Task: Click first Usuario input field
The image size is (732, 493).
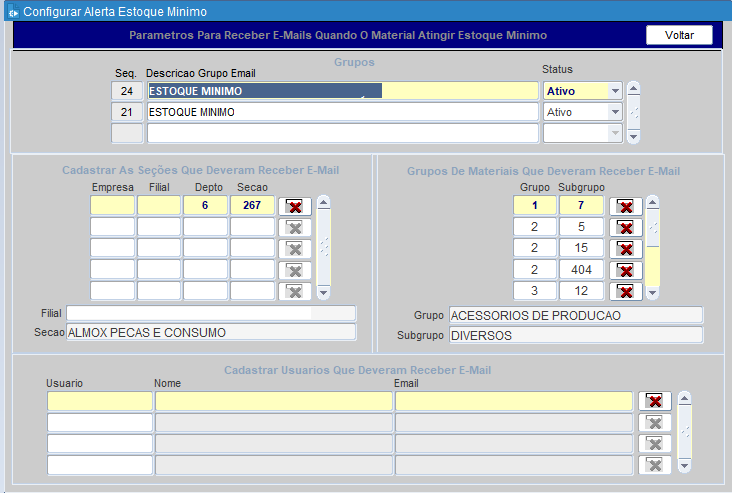Action: tap(100, 401)
